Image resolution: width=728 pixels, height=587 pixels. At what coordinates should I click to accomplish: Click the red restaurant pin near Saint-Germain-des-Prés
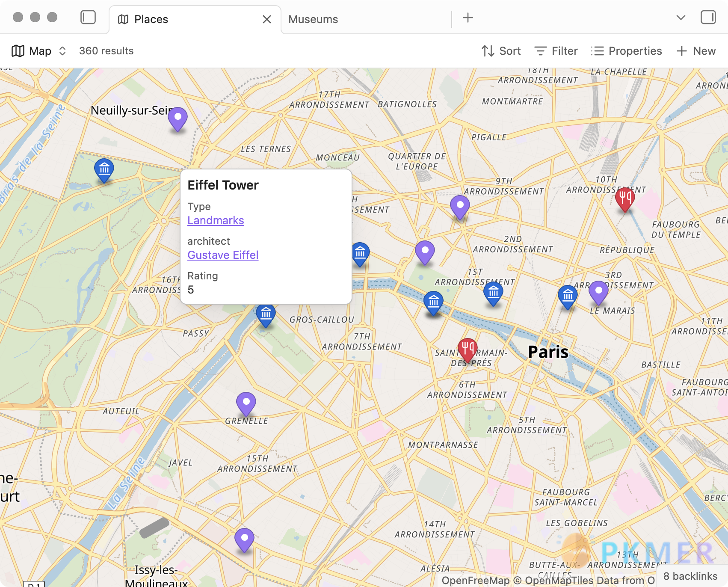coord(468,349)
